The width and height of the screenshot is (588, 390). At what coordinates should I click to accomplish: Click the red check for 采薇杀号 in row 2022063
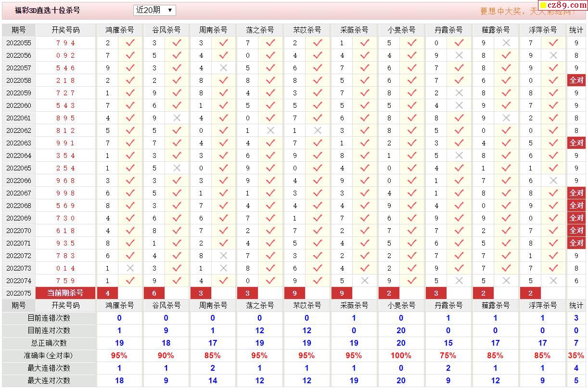click(365, 143)
